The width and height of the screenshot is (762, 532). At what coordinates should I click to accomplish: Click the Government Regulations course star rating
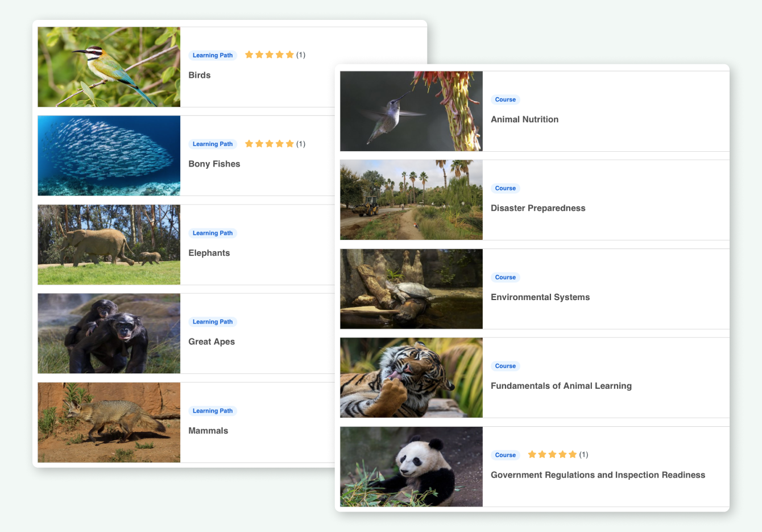pyautogui.click(x=552, y=455)
